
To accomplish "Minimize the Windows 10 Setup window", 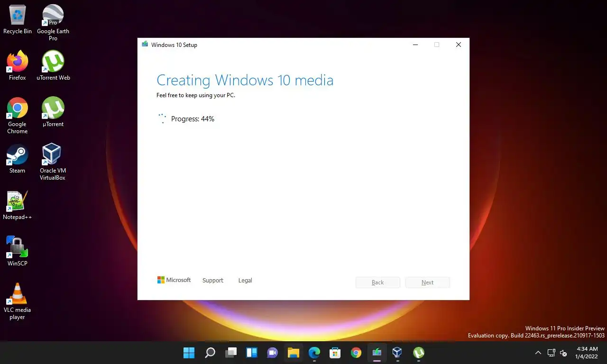I will pos(415,45).
